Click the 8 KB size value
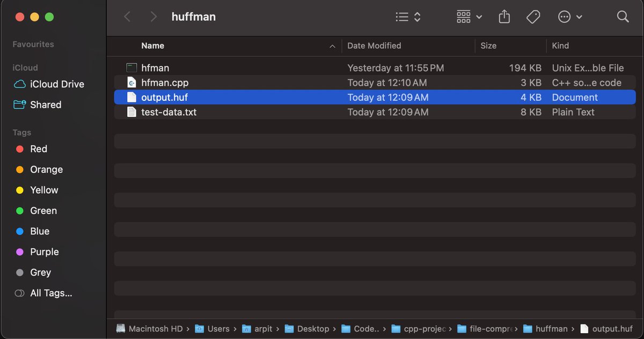 531,112
